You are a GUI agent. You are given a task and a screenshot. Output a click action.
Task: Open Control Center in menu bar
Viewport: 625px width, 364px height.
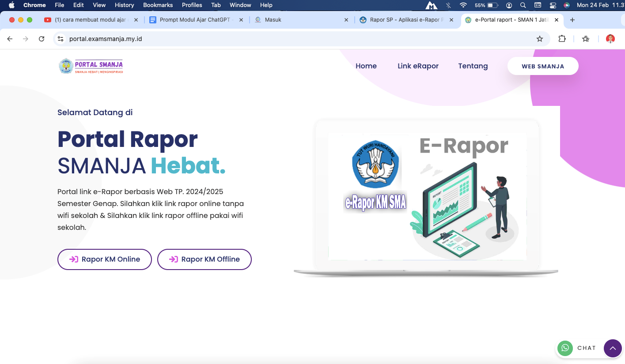coord(553,5)
